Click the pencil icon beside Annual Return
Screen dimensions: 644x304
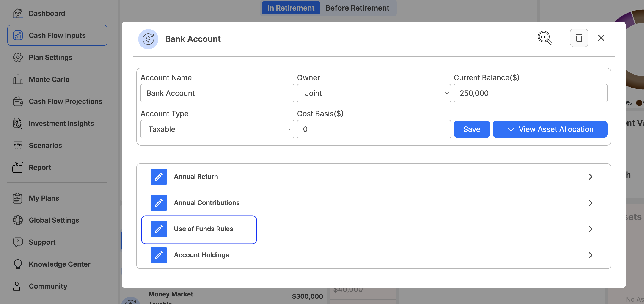point(159,177)
